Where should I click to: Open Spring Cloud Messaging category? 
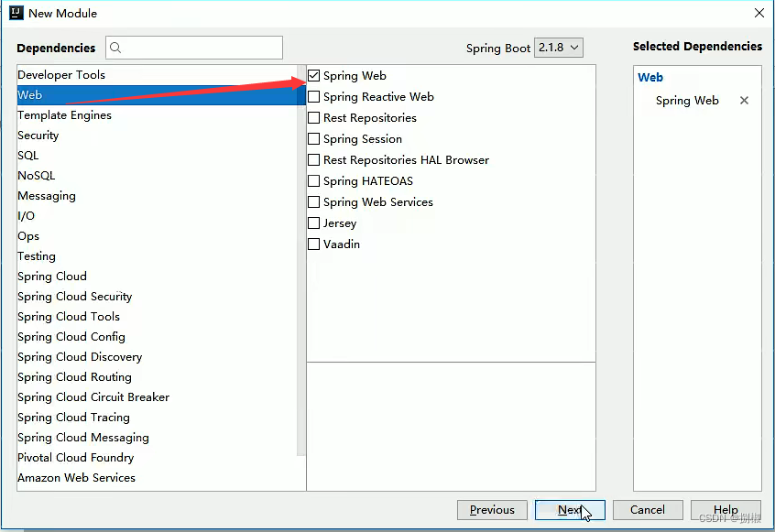click(x=158, y=437)
